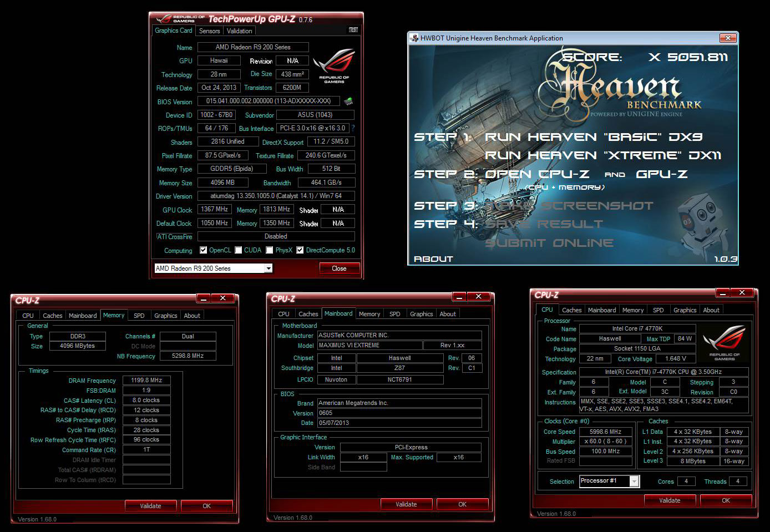The height and width of the screenshot is (532, 770).
Task: Switch to the Sensors tab in GPU-Z
Action: pyautogui.click(x=209, y=31)
